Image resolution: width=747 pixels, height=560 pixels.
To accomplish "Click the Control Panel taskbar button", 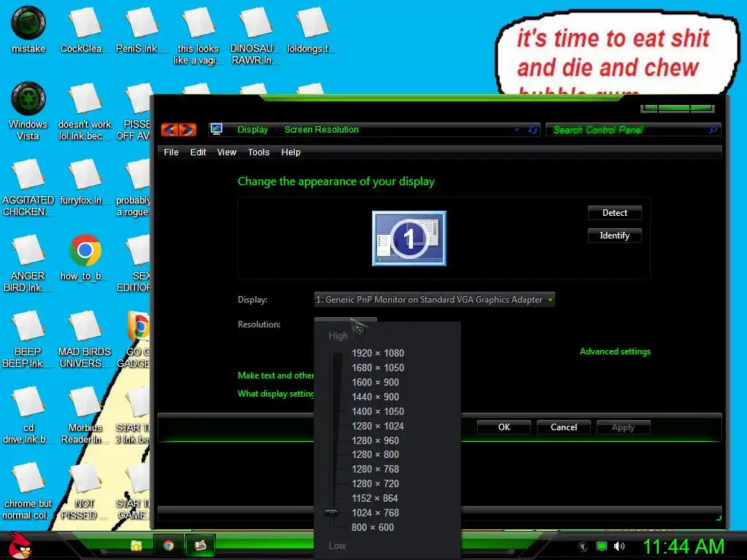I will (200, 545).
